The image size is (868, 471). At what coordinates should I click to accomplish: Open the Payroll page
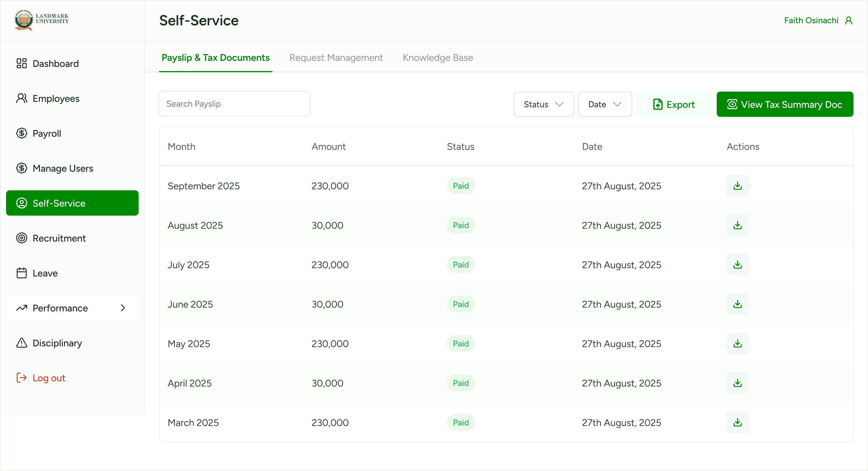(47, 134)
